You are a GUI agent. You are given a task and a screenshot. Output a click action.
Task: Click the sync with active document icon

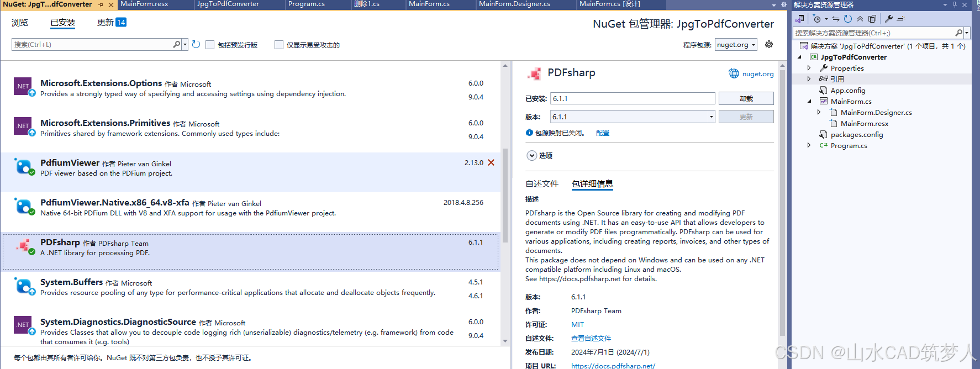pyautogui.click(x=836, y=19)
